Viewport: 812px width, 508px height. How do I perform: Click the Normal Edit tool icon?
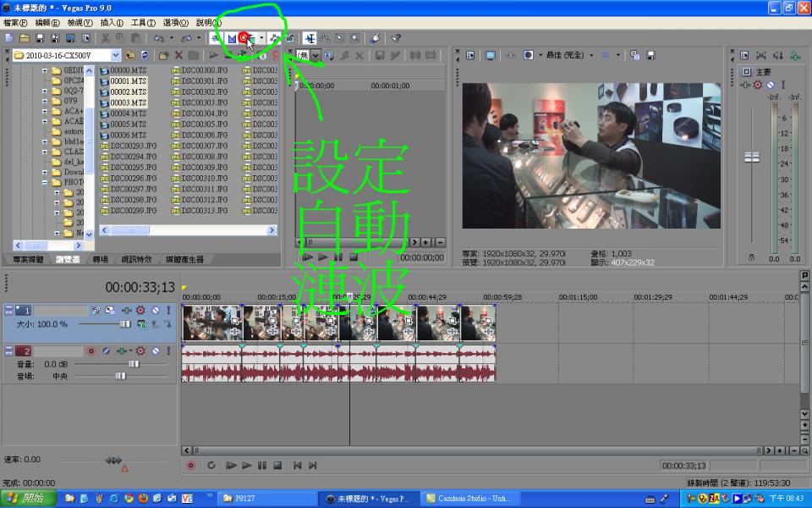[310, 38]
